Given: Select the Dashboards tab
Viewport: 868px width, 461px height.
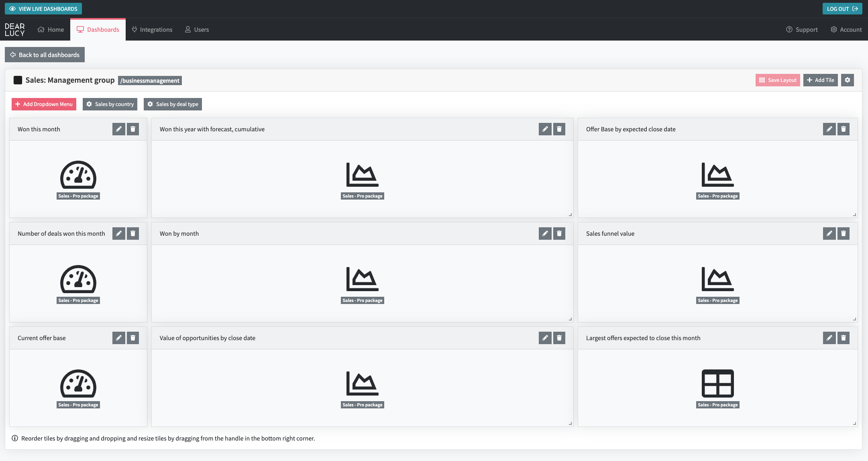Looking at the screenshot, I should tap(98, 29).
